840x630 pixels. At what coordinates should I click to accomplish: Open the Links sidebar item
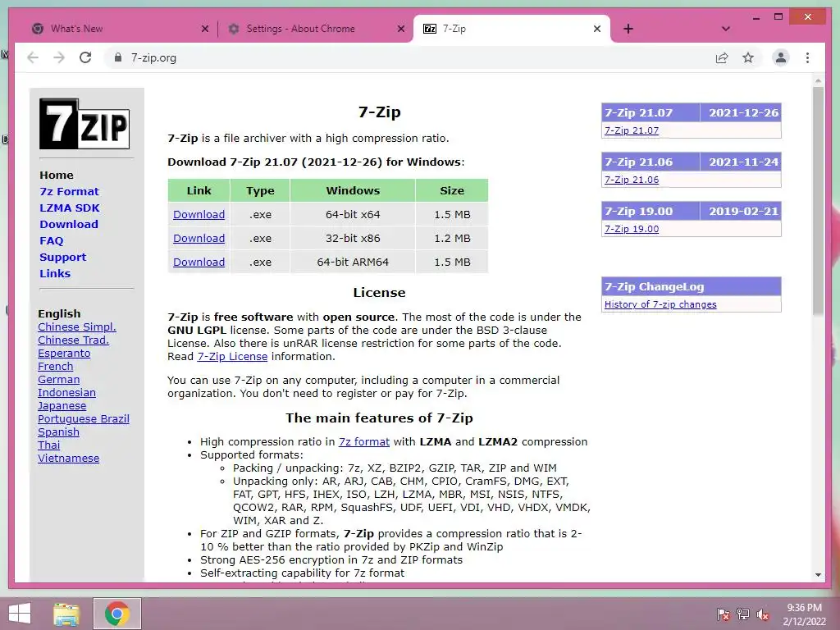[55, 274]
